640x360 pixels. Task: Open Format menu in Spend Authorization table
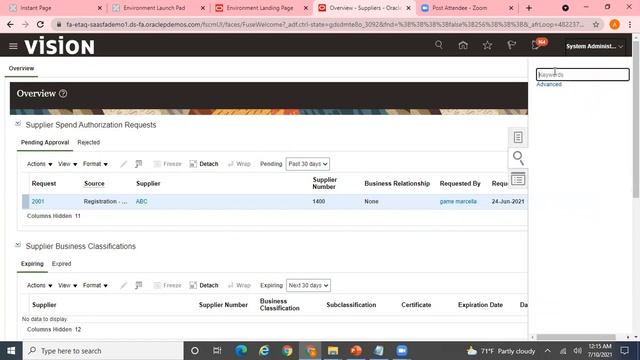pos(95,164)
